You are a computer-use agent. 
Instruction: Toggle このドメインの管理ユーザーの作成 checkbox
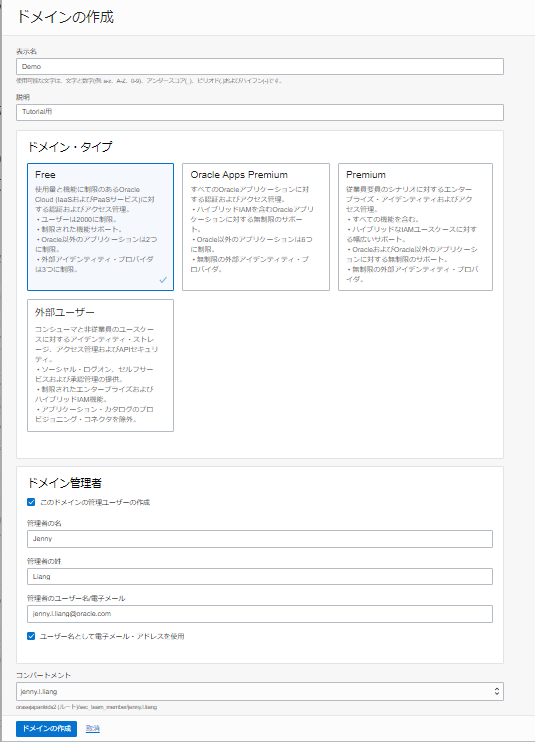[31, 502]
